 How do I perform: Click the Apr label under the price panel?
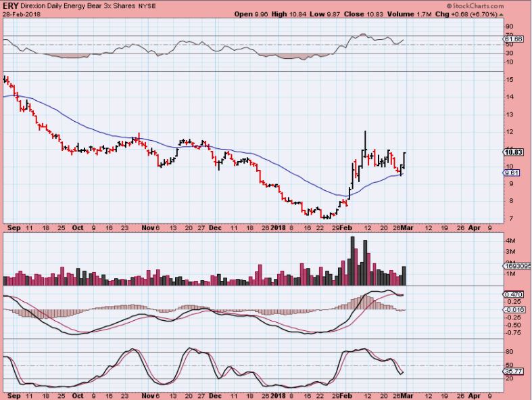(x=474, y=228)
